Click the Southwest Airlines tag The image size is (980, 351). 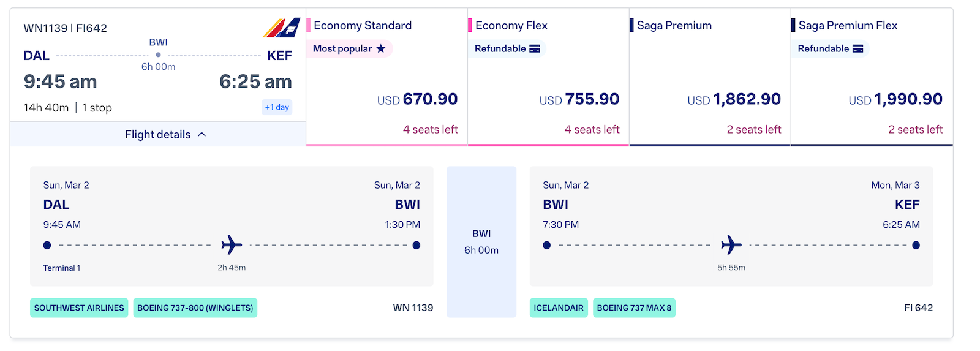coord(79,308)
